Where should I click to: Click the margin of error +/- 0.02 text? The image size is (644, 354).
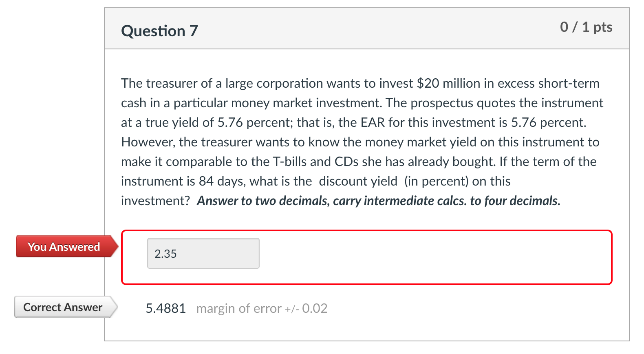(x=262, y=308)
